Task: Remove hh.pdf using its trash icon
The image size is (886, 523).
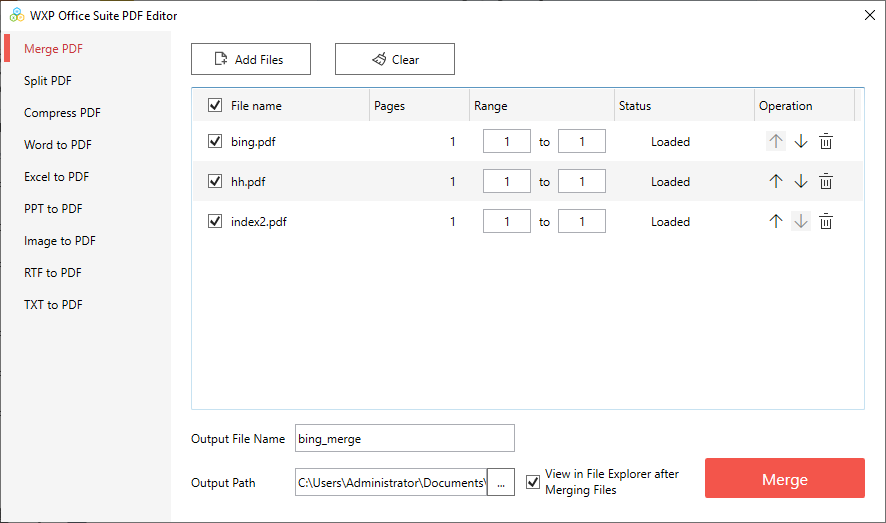Action: [x=826, y=181]
